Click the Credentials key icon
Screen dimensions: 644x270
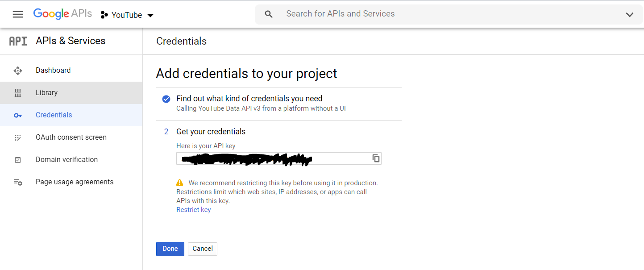click(x=17, y=115)
